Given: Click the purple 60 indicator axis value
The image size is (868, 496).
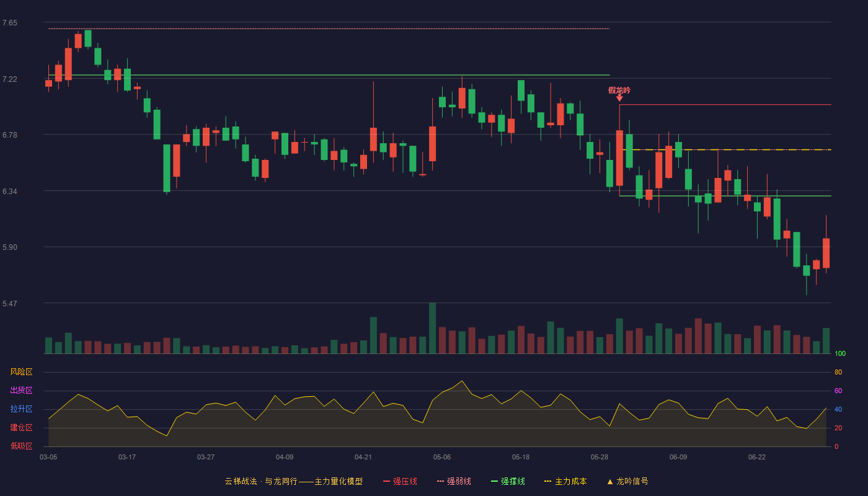Looking at the screenshot, I should [x=838, y=391].
